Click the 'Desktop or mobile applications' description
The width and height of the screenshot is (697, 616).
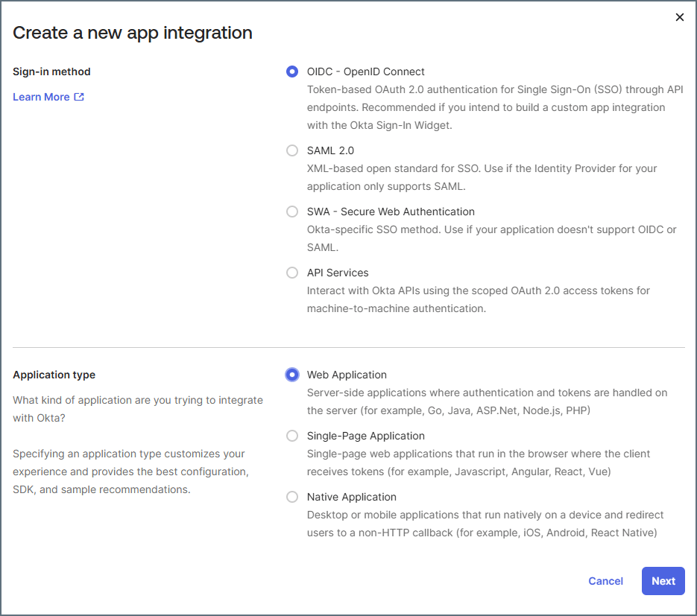click(485, 524)
